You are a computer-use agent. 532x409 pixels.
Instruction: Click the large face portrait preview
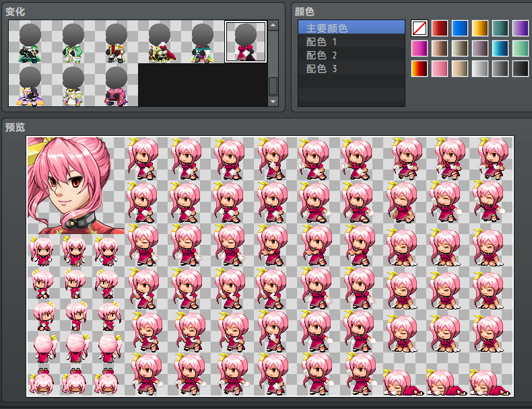pyautogui.click(x=76, y=186)
